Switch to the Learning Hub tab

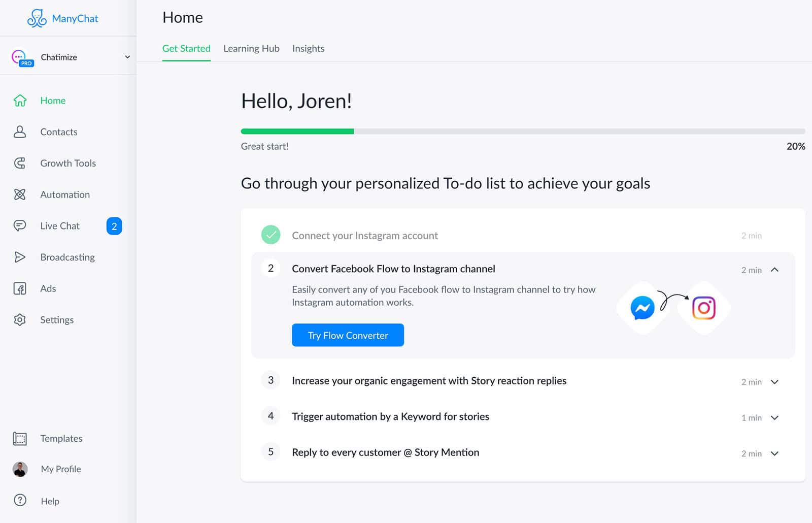pyautogui.click(x=251, y=49)
